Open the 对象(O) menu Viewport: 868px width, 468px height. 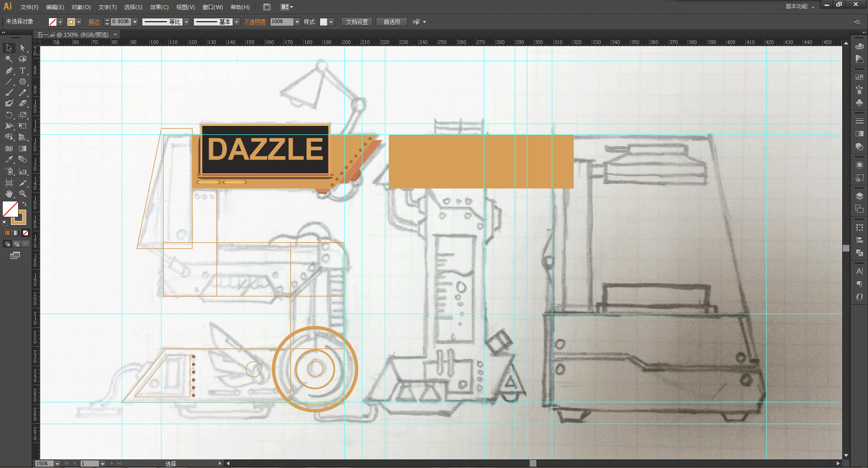click(x=81, y=7)
